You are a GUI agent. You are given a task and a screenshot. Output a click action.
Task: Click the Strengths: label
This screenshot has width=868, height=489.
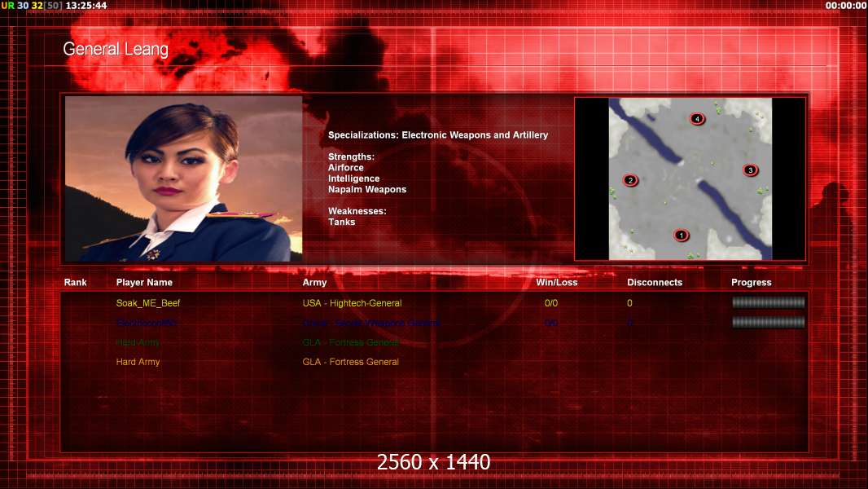click(351, 156)
